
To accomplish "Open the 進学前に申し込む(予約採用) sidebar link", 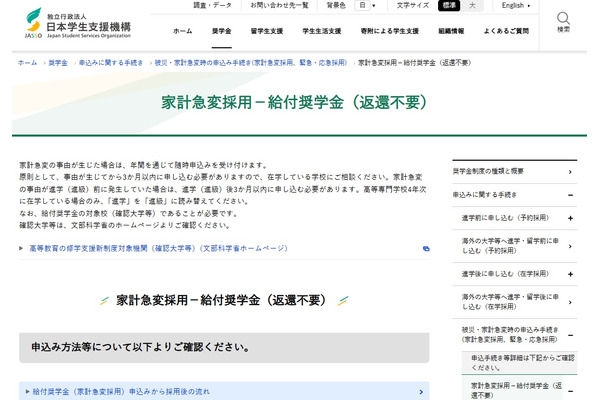I will [x=505, y=218].
